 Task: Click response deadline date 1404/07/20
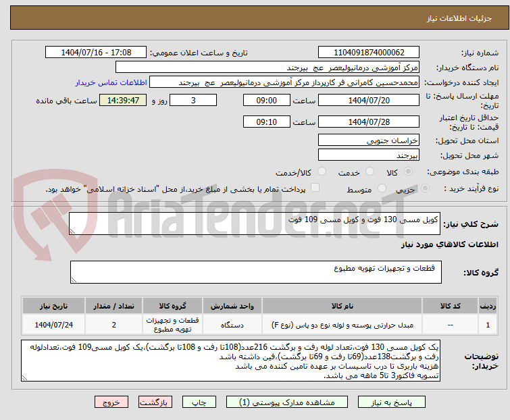[369, 100]
